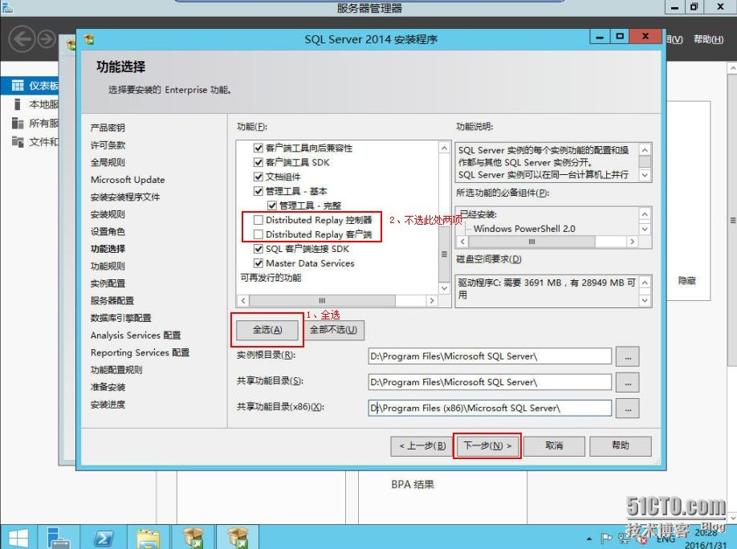Image resolution: width=737 pixels, height=549 pixels.
Task: Click prerequisites right scroll arrow
Action: pyautogui.click(x=632, y=242)
